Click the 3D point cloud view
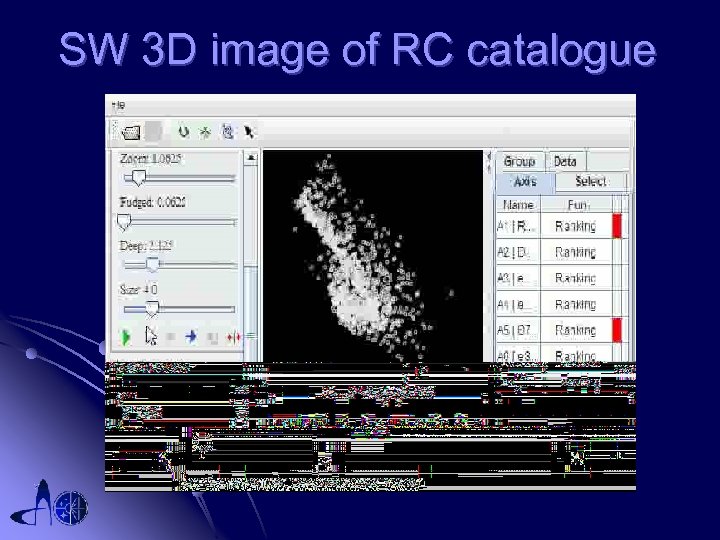 tap(372, 256)
